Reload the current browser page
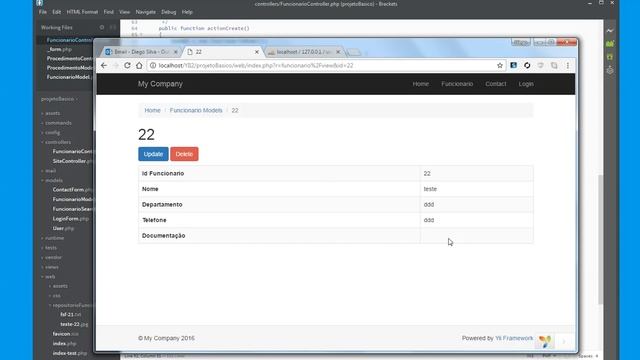Image resolution: width=640 pixels, height=360 pixels. tap(127, 65)
